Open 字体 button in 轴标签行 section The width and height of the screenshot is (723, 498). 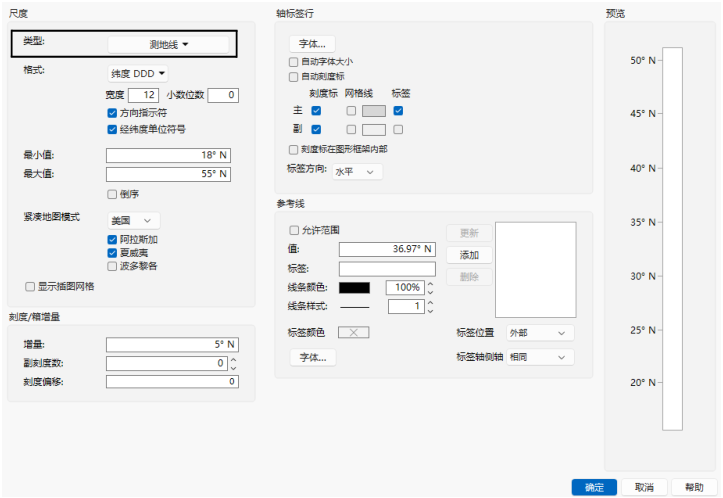312,44
